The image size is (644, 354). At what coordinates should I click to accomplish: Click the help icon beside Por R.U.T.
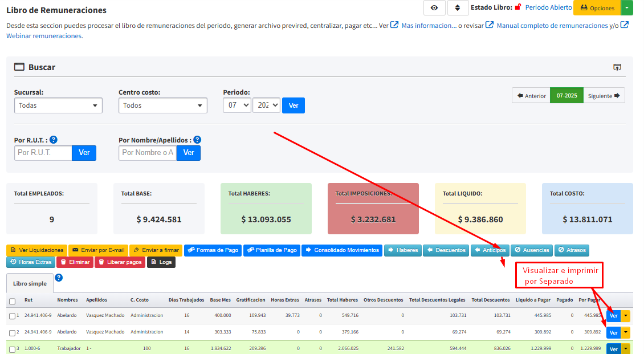54,140
